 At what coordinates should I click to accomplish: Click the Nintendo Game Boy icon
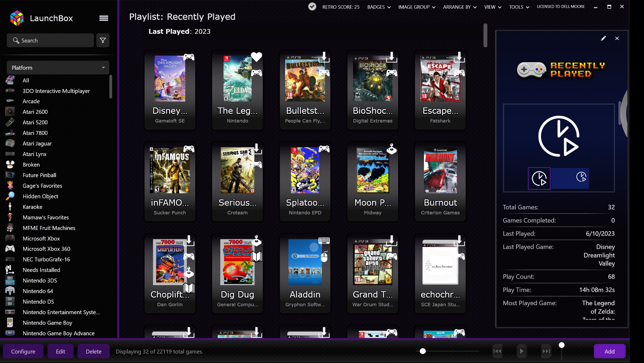(x=10, y=323)
